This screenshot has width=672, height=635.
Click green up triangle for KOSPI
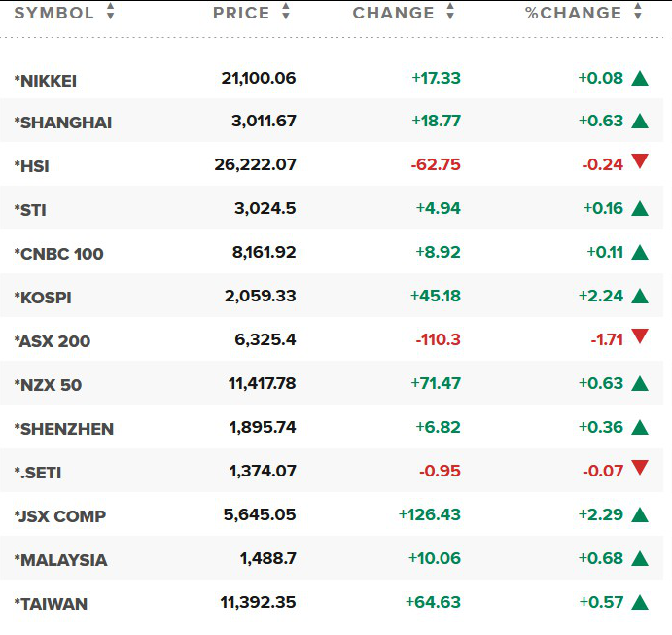point(640,296)
